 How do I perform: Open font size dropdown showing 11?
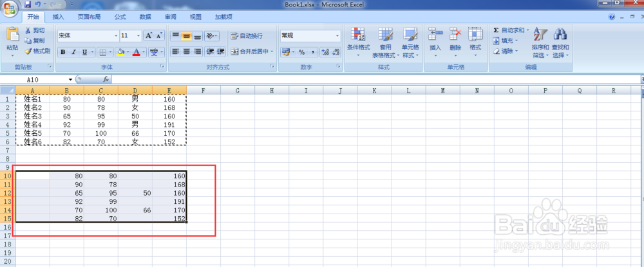pos(138,35)
